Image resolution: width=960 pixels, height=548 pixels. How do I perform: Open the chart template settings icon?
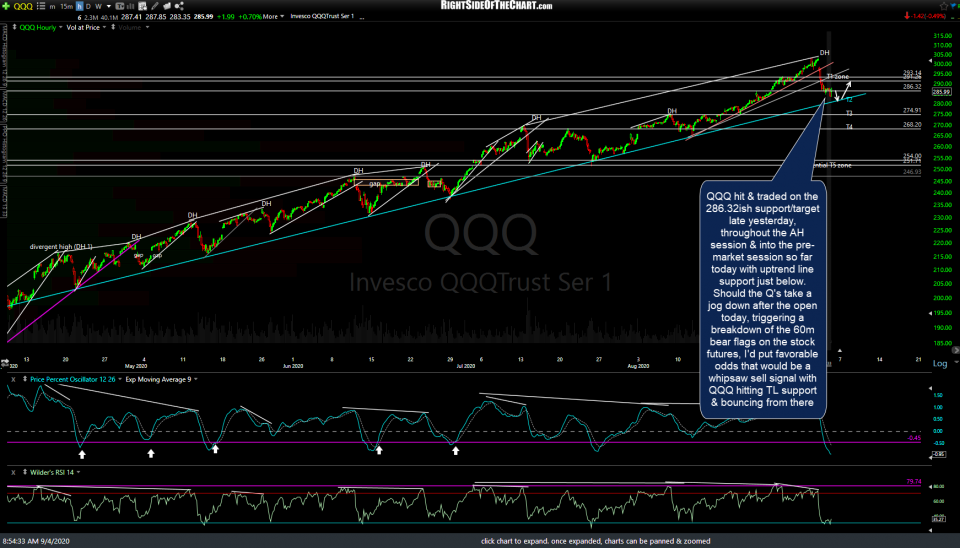coord(142,6)
